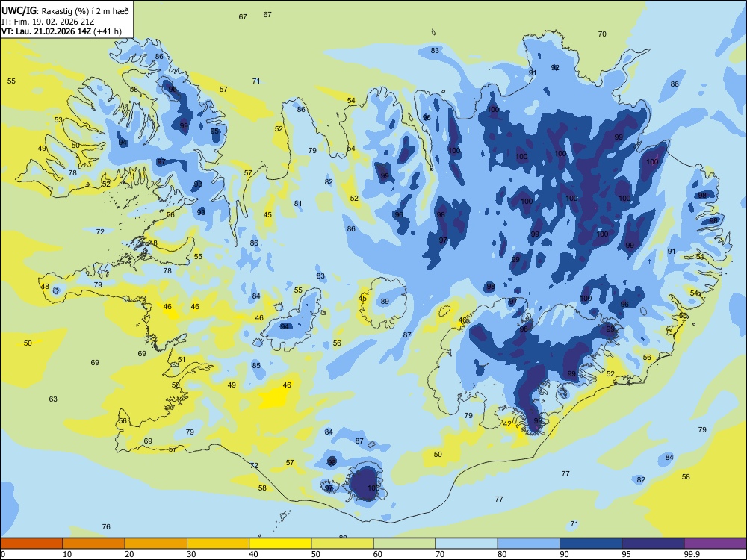The width and height of the screenshot is (747, 560).
Task: Click the bright yellow 40–50 legend swatch
Action: pos(280,544)
